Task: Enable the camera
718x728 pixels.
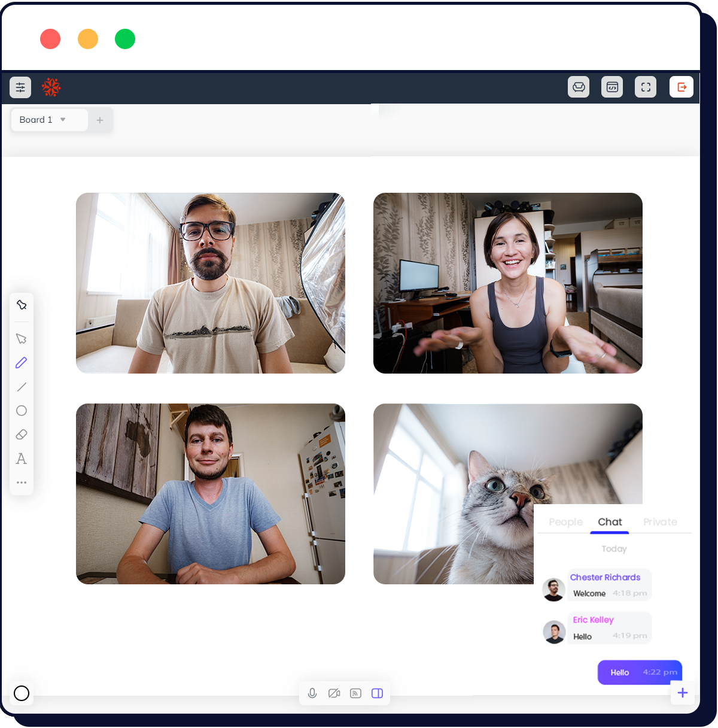Action: click(334, 693)
